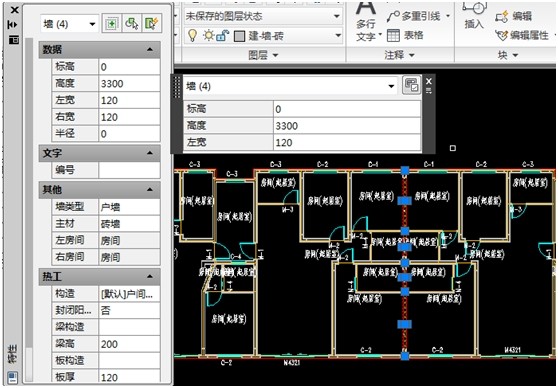
Task: Click the Multiline Text 多行文字 tool
Action: 366,21
